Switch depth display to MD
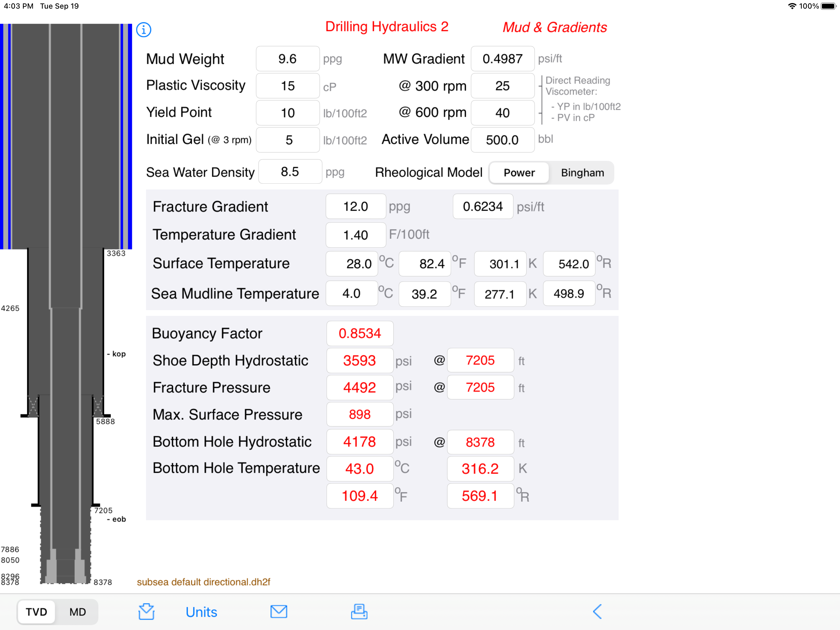Screen dimensions: 840x630 point(77,612)
